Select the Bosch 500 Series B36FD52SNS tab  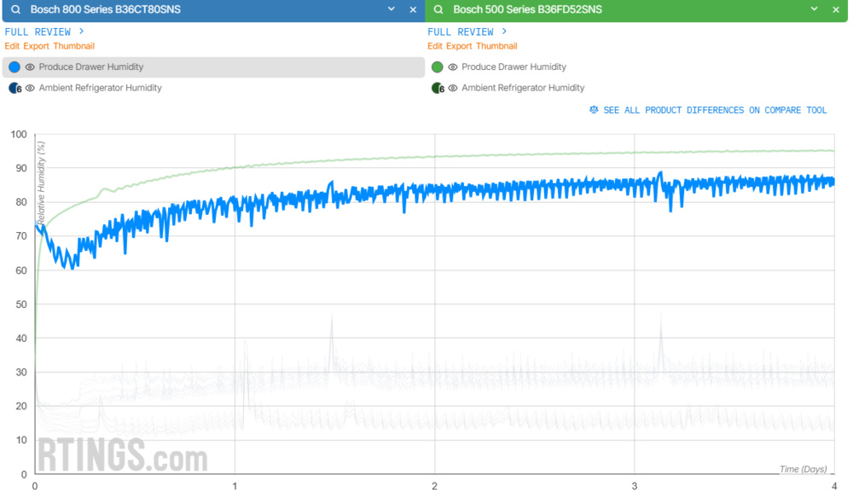(x=529, y=9)
